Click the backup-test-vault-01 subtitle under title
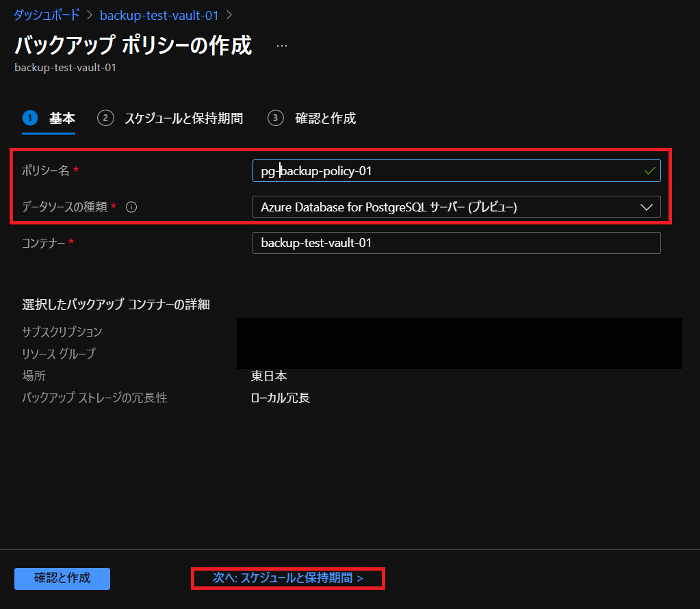The image size is (700, 609). click(65, 68)
